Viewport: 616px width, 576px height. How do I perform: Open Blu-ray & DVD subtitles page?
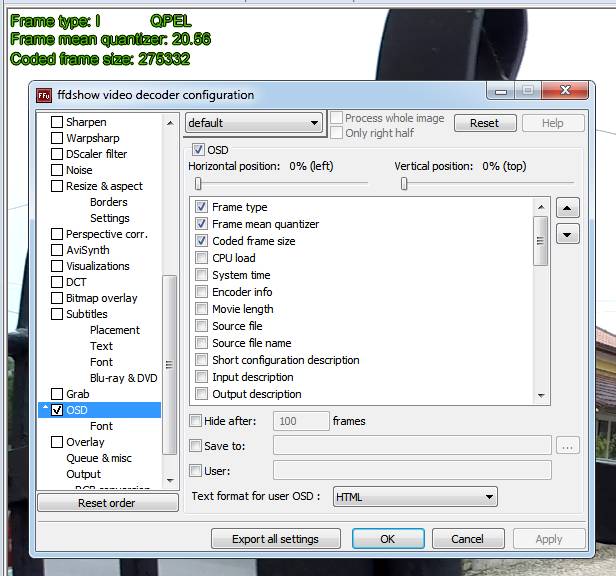(123, 378)
